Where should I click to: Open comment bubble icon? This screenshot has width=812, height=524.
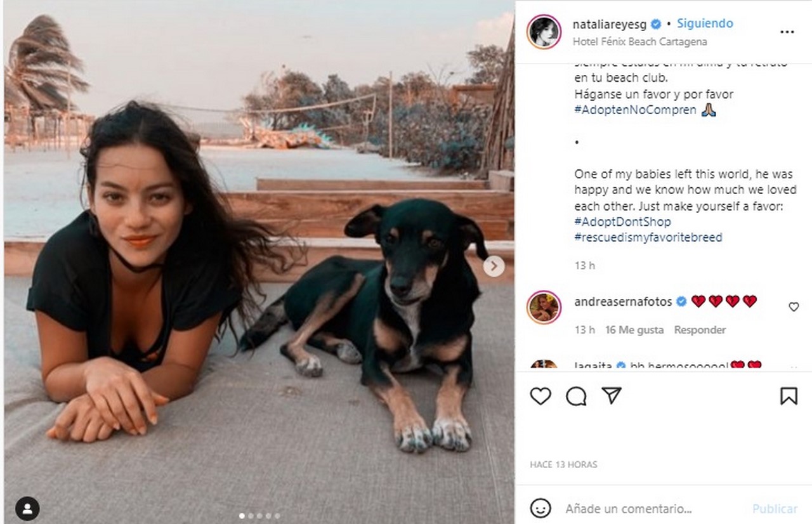click(576, 396)
